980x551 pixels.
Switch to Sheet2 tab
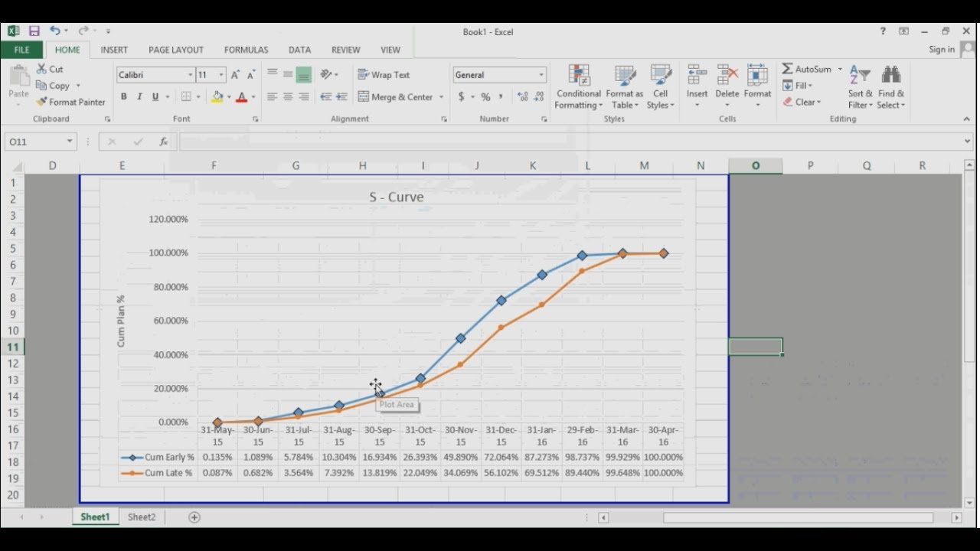pyautogui.click(x=142, y=517)
